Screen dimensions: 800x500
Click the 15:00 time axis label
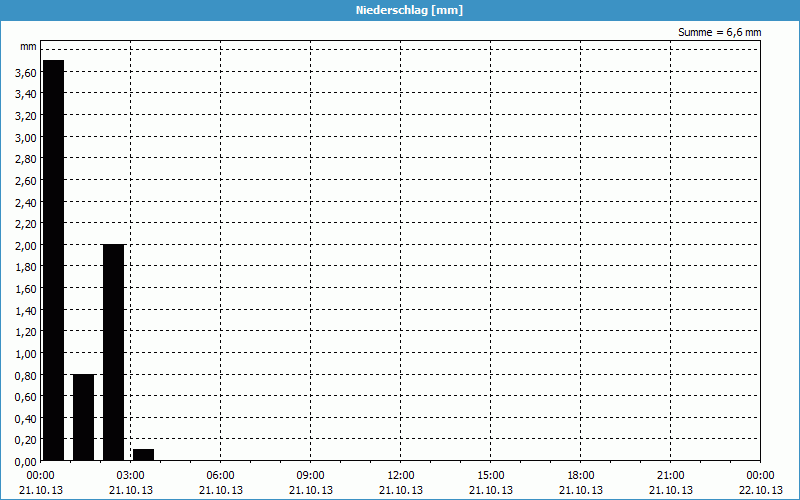click(x=491, y=475)
